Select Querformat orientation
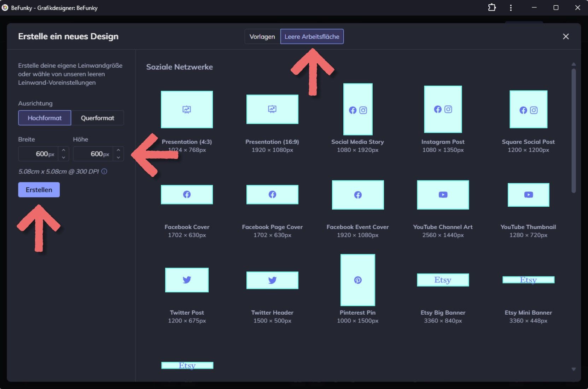This screenshot has height=389, width=588. click(x=97, y=118)
